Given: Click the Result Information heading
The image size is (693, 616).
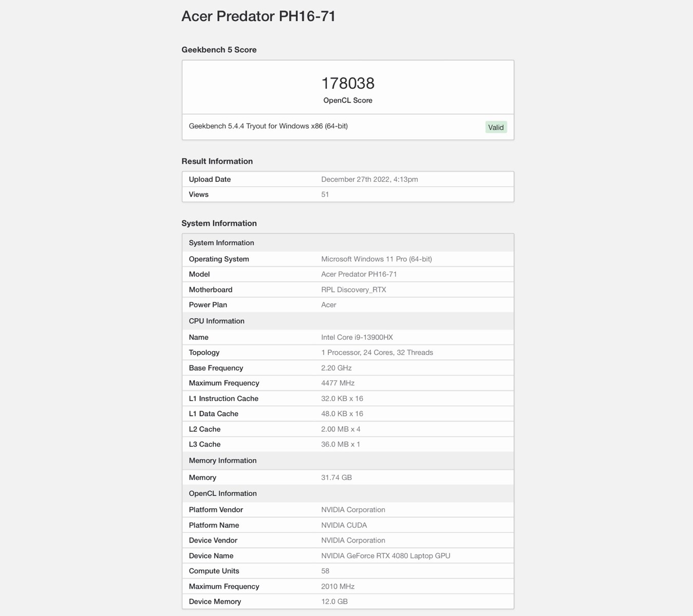Looking at the screenshot, I should (217, 161).
